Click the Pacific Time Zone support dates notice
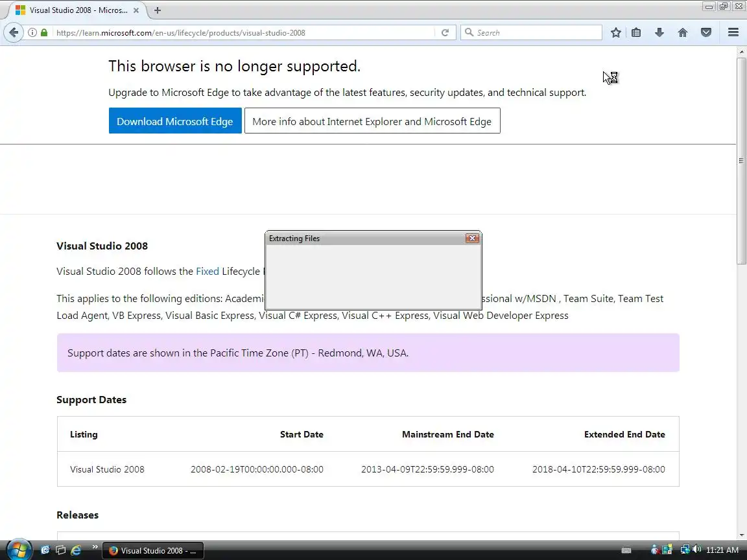 (368, 353)
